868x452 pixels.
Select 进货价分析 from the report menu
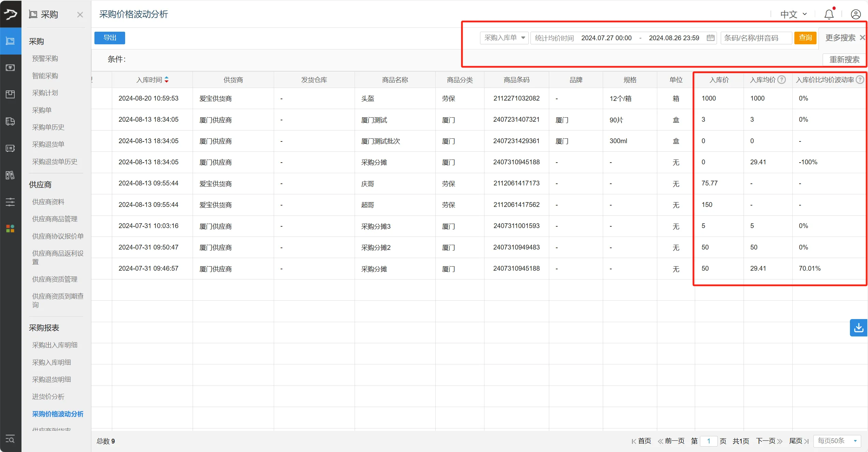click(48, 396)
